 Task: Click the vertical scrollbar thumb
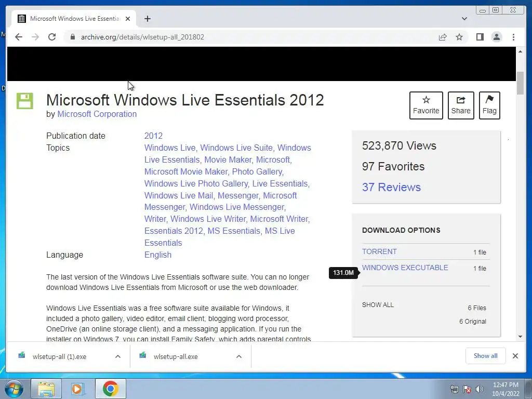tap(520, 84)
